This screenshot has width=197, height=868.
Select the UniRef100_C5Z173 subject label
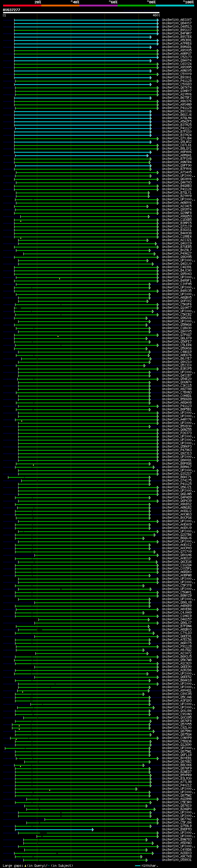[176, 57]
